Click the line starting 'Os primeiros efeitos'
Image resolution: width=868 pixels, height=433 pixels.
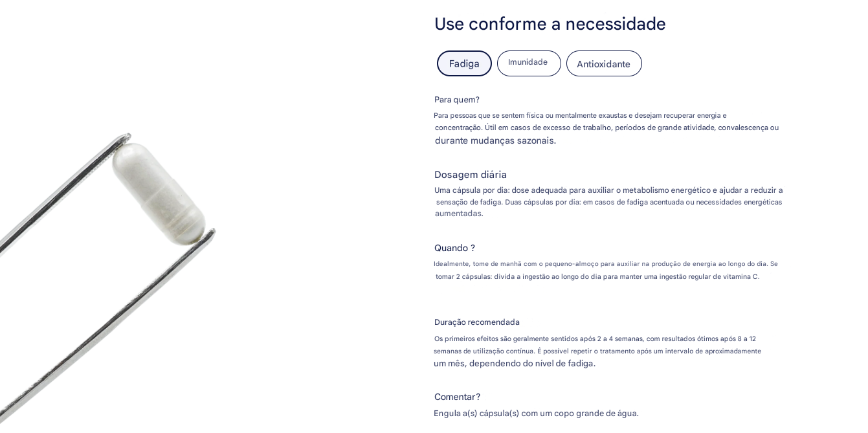click(595, 339)
